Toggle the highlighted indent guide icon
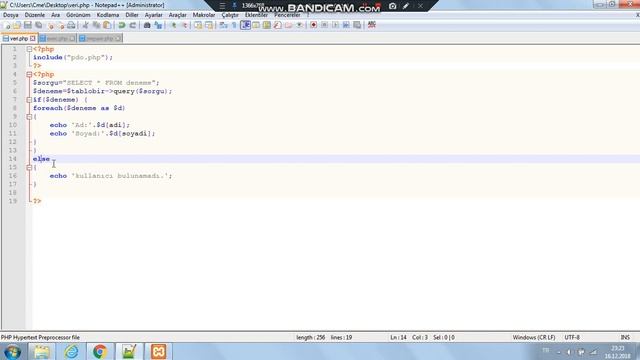The width and height of the screenshot is (640, 360). tap(245, 25)
